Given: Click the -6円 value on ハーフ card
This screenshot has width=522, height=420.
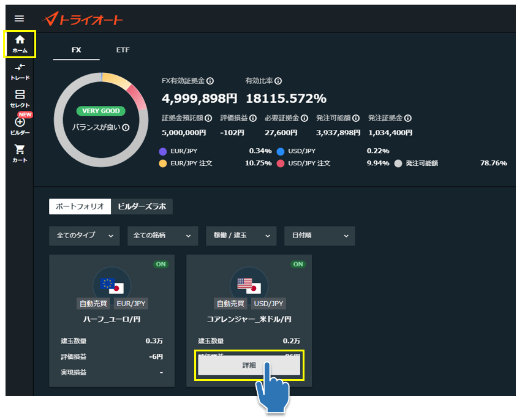Looking at the screenshot, I should click(156, 357).
